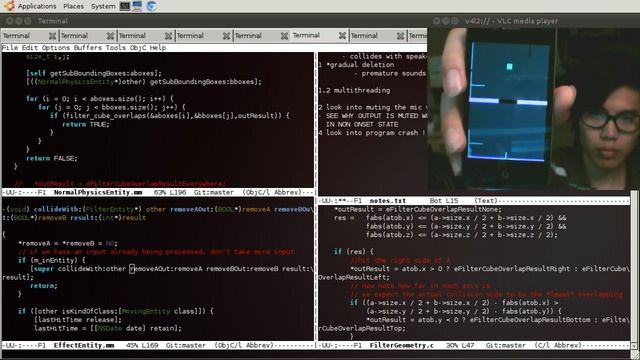Screen dimensions: 640x360
Task: Click the scrollbar down arrow at the terminal's bottom right
Action: pos(634,345)
